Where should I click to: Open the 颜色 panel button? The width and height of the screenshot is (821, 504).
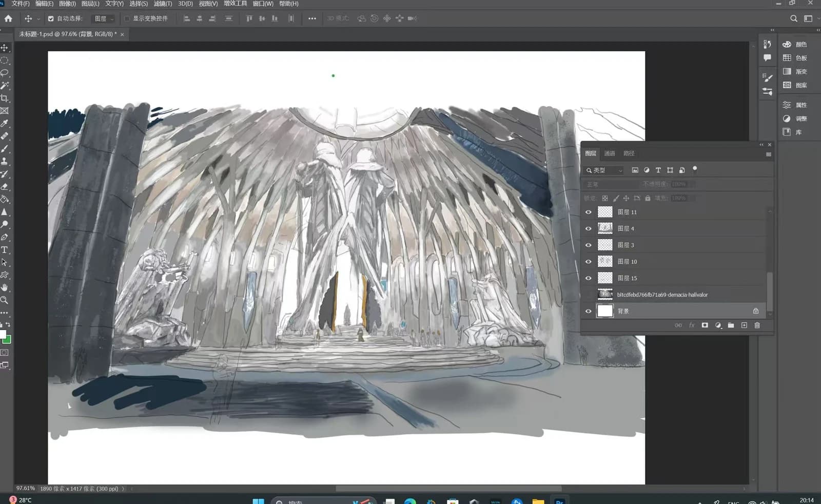tap(795, 45)
